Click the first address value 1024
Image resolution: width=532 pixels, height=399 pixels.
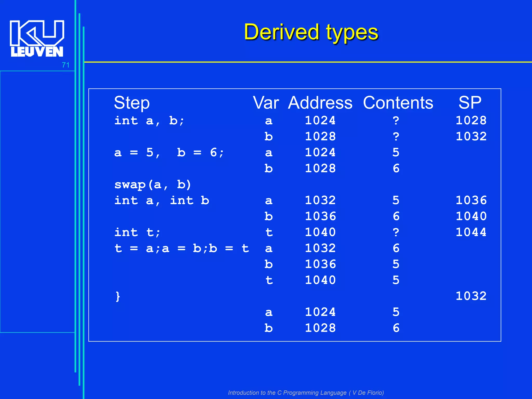(x=320, y=121)
